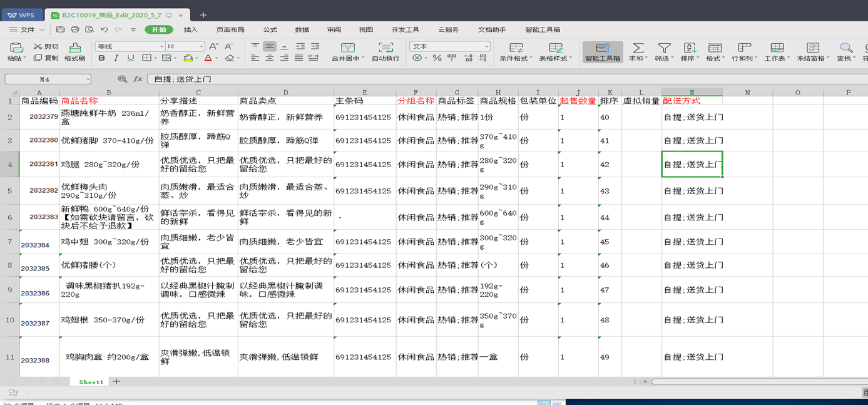Click the Increase Decimal icon
Viewport: 868px width, 405px height.
coord(468,58)
